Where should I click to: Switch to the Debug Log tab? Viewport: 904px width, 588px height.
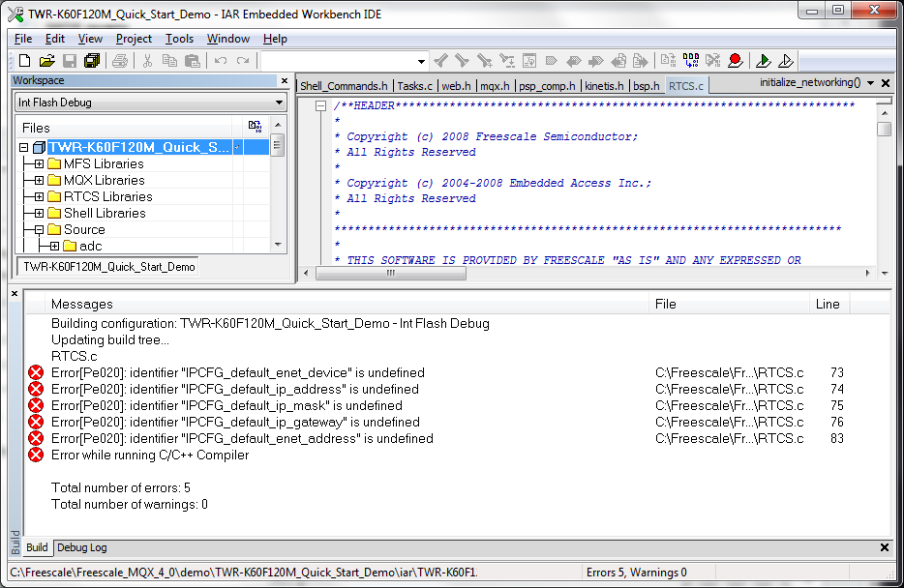point(82,547)
